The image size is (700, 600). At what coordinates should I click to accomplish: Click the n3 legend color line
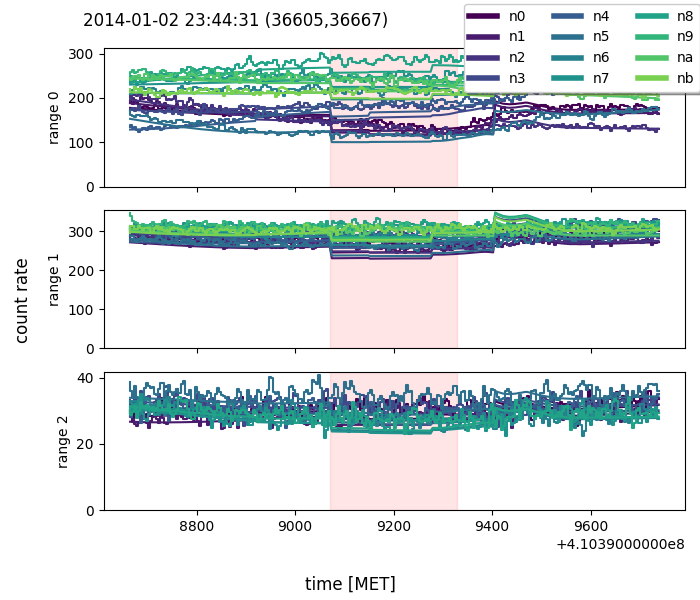click(x=483, y=78)
